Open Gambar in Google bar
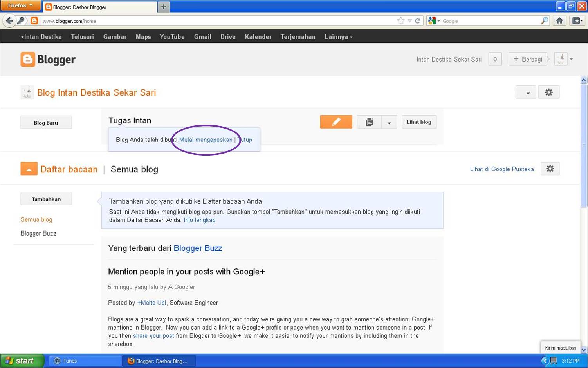This screenshot has height=368, width=588. click(115, 37)
